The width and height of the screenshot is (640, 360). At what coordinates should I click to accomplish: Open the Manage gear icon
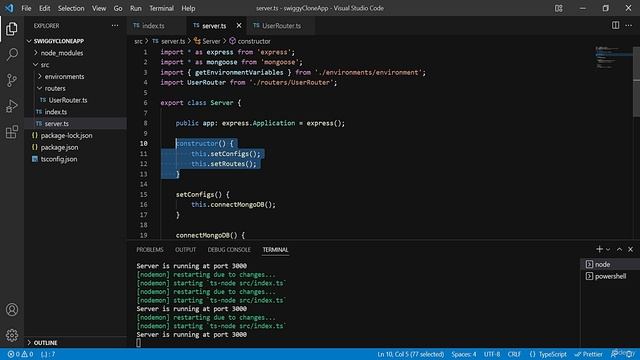pyautogui.click(x=12, y=335)
